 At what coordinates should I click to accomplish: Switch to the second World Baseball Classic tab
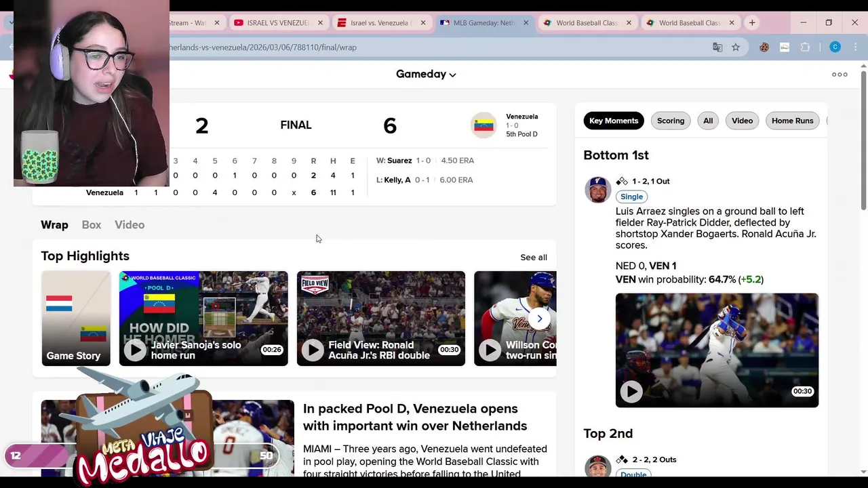pos(690,23)
